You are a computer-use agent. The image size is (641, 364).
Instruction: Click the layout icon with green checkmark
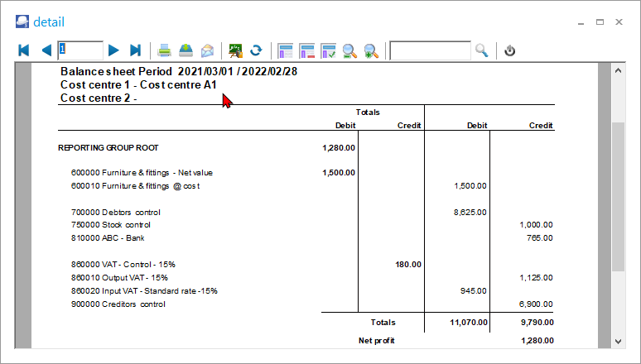tap(328, 50)
